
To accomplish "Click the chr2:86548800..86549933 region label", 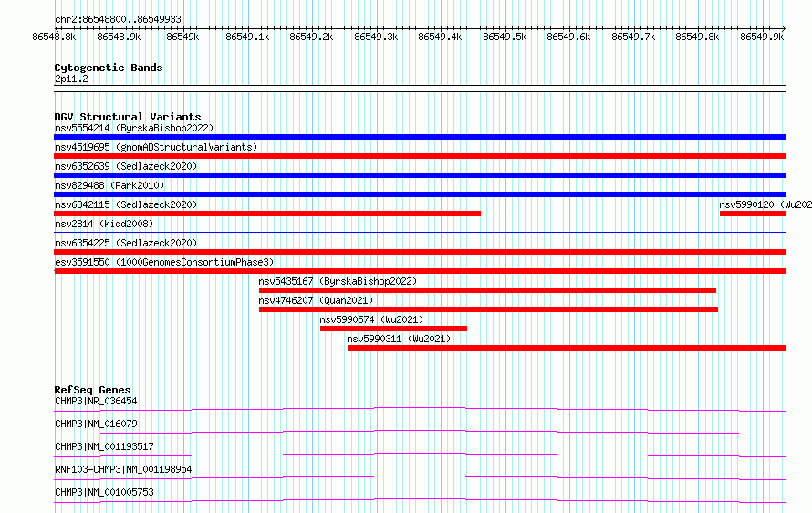I will (118, 19).
